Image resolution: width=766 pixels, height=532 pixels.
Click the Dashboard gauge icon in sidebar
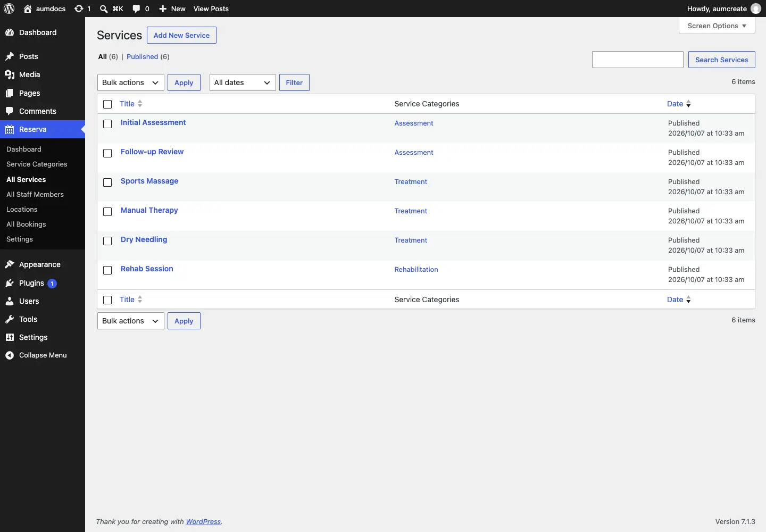[x=10, y=32]
